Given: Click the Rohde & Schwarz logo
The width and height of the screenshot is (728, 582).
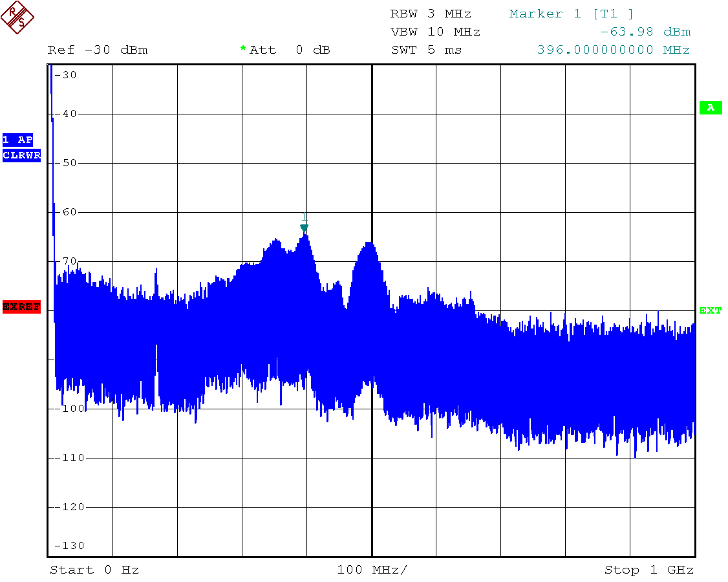Looking at the screenshot, I should (x=17, y=17).
